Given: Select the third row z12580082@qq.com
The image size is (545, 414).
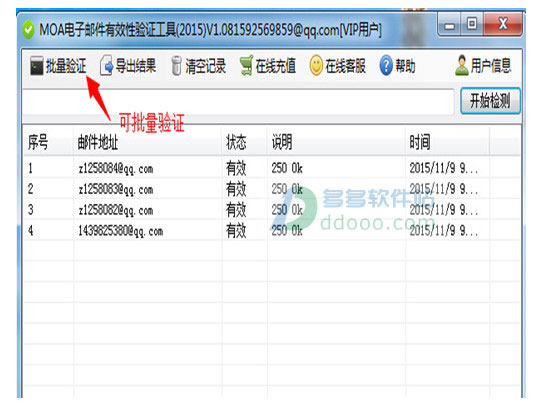Looking at the screenshot, I should click(x=272, y=210).
